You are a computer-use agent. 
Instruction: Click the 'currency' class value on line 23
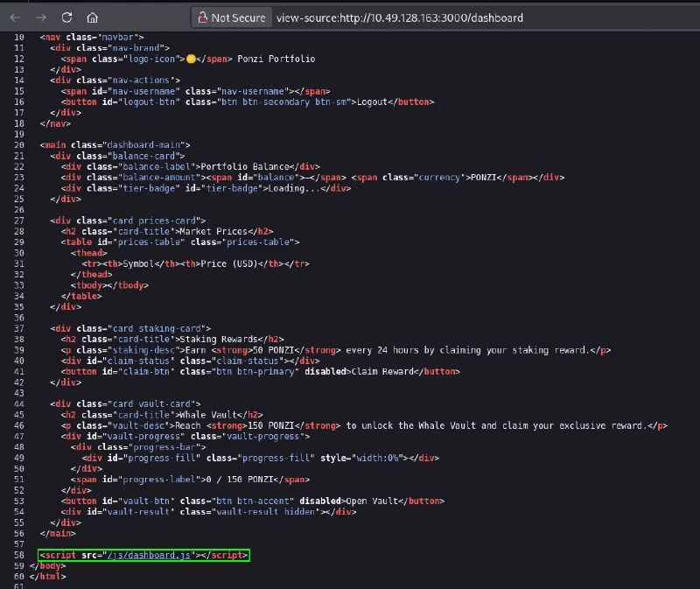439,178
